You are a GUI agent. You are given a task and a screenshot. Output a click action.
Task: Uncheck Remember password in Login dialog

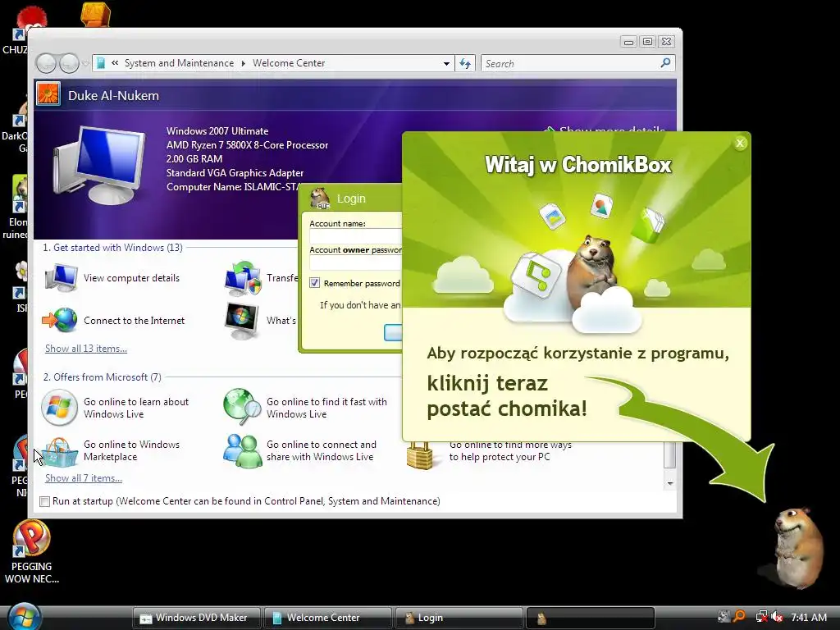tap(314, 283)
